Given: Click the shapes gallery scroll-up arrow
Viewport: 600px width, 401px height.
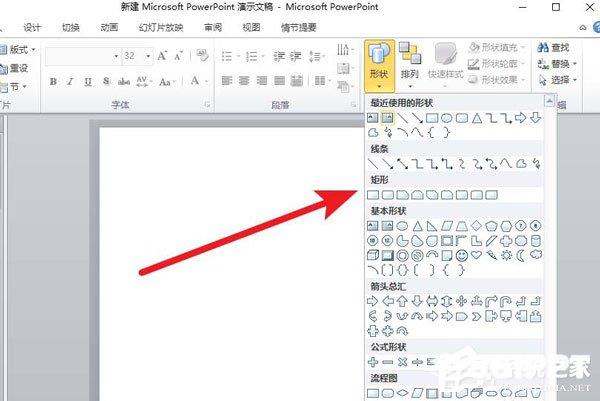Looking at the screenshot, I should 549,101.
